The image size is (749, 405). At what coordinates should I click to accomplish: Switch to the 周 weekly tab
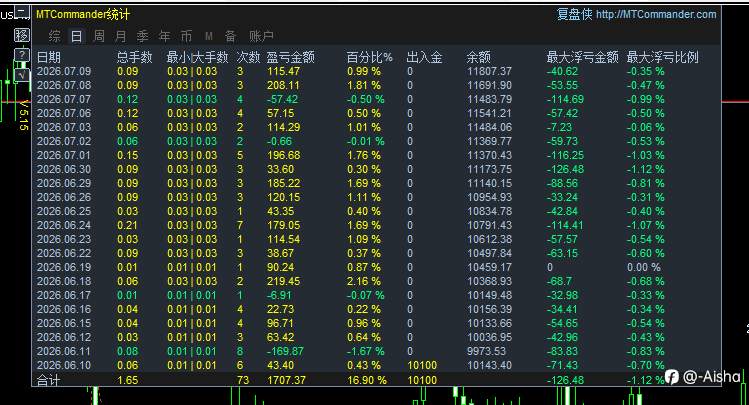click(98, 36)
